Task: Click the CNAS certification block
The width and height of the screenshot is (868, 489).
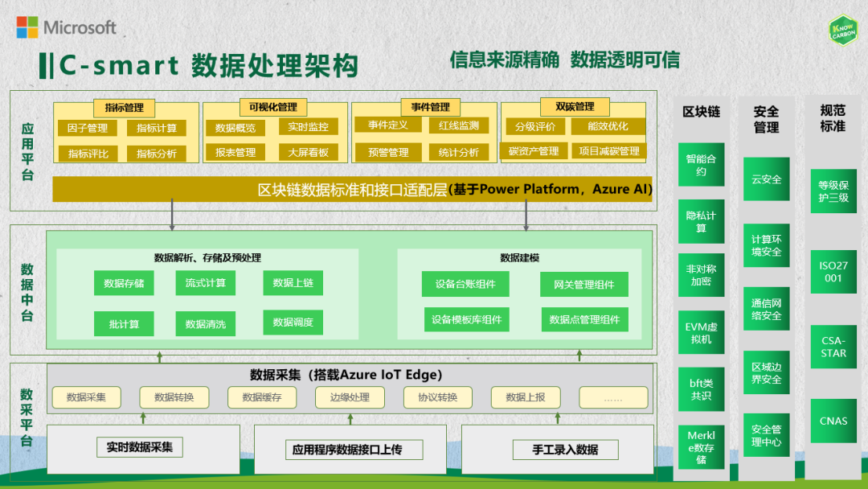Action: [x=833, y=421]
